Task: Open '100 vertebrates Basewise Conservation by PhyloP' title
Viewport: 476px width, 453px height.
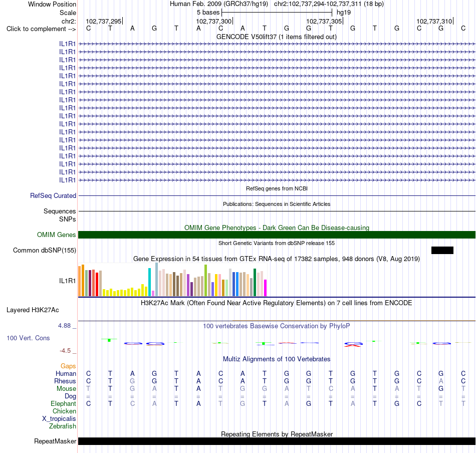Action: pos(277,326)
